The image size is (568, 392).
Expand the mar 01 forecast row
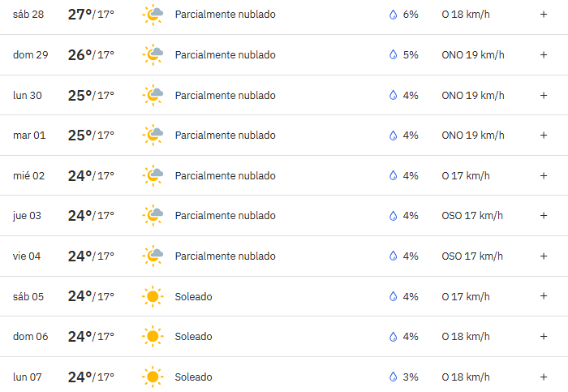544,136
